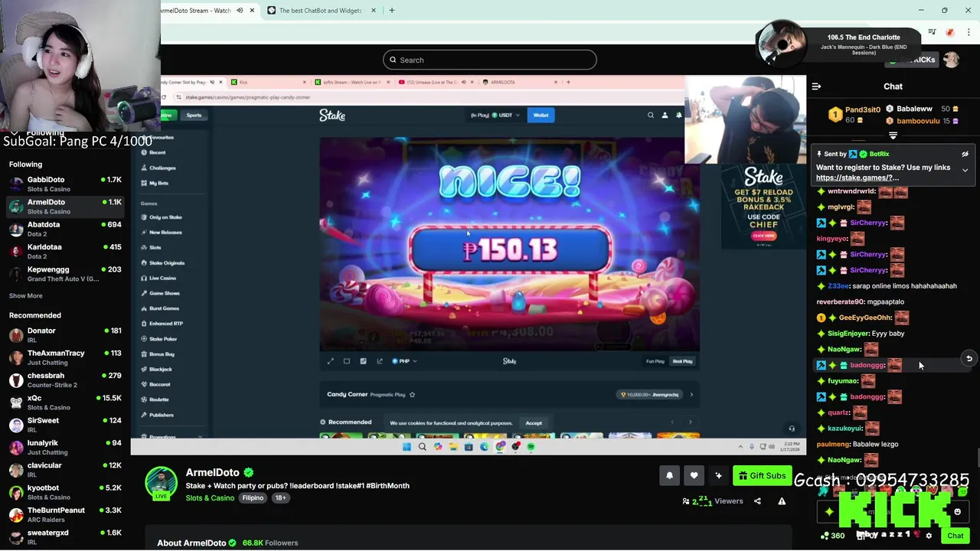Screen dimensions: 980x551
Task: Expand the gift leaderboard handle
Action: 893,135
